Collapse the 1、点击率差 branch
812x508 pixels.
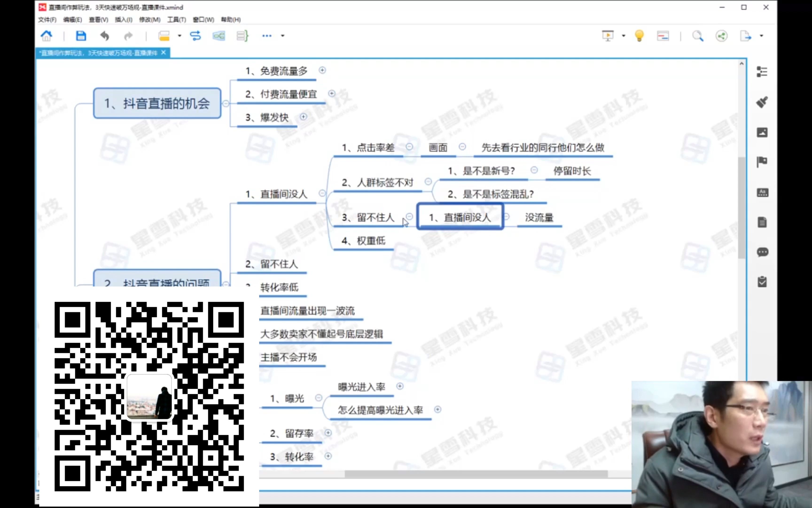409,147
